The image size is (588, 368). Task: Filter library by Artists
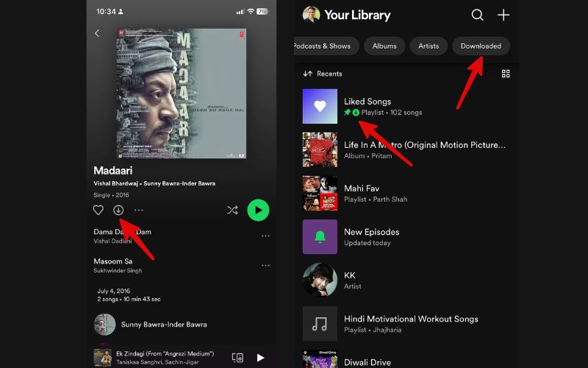click(x=429, y=46)
